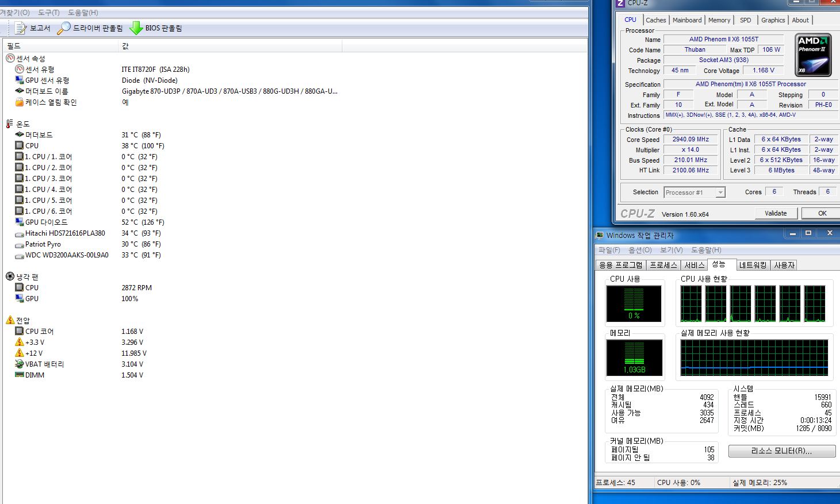Select the 전압 warning section icon
The image size is (840, 504).
tap(10, 321)
